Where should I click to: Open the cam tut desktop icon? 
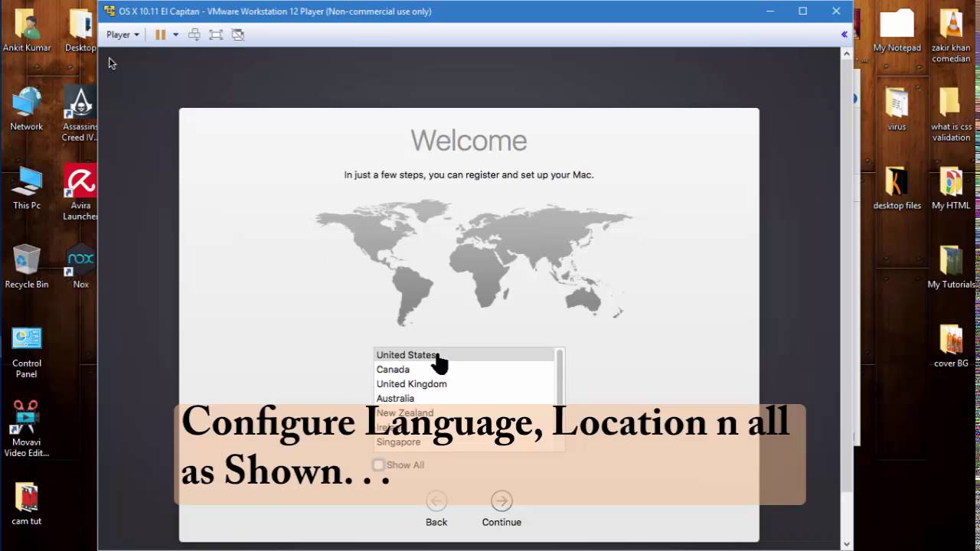coord(27,505)
